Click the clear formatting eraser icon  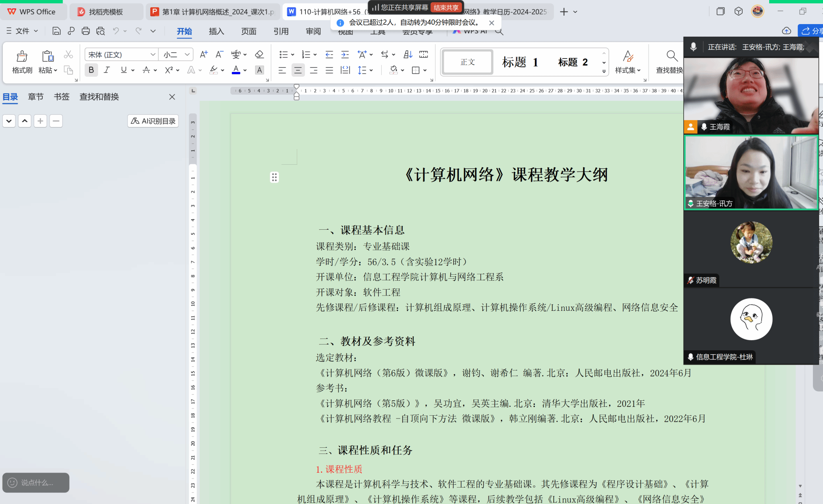pyautogui.click(x=259, y=54)
